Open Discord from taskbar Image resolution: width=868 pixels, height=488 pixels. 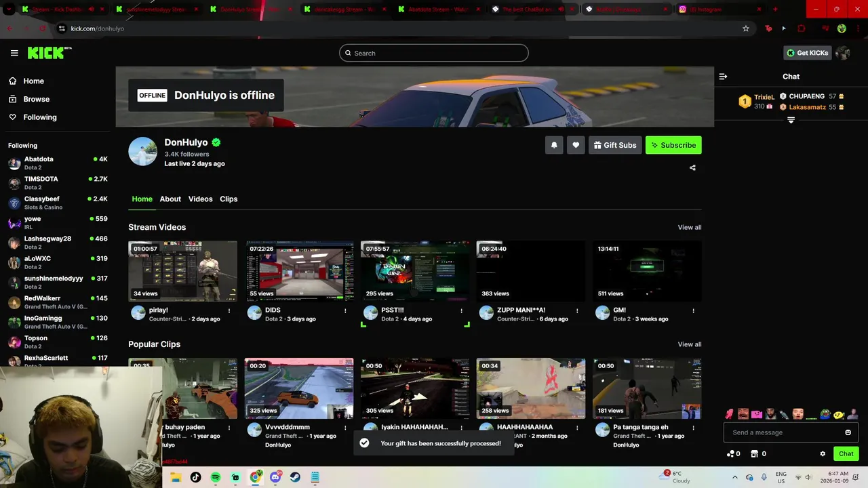coord(275,477)
